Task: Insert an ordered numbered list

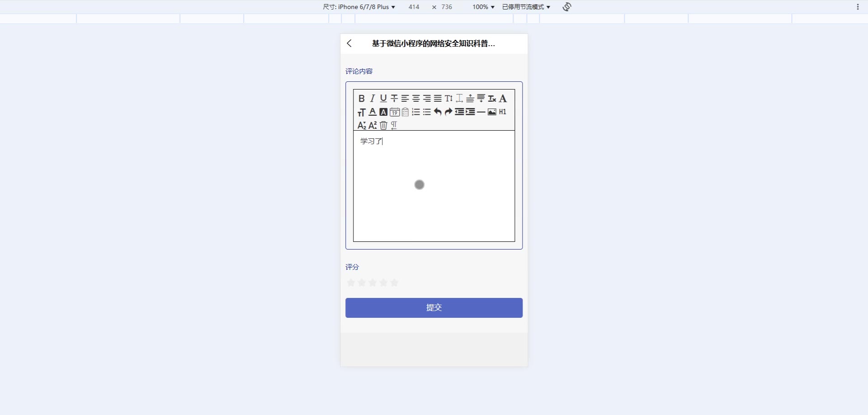Action: tap(415, 112)
